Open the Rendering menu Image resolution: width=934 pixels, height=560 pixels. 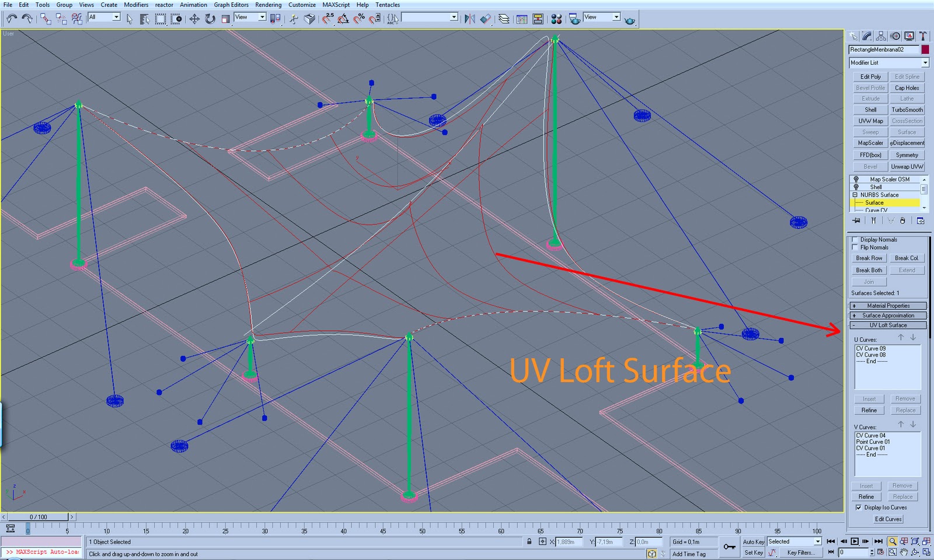[269, 5]
